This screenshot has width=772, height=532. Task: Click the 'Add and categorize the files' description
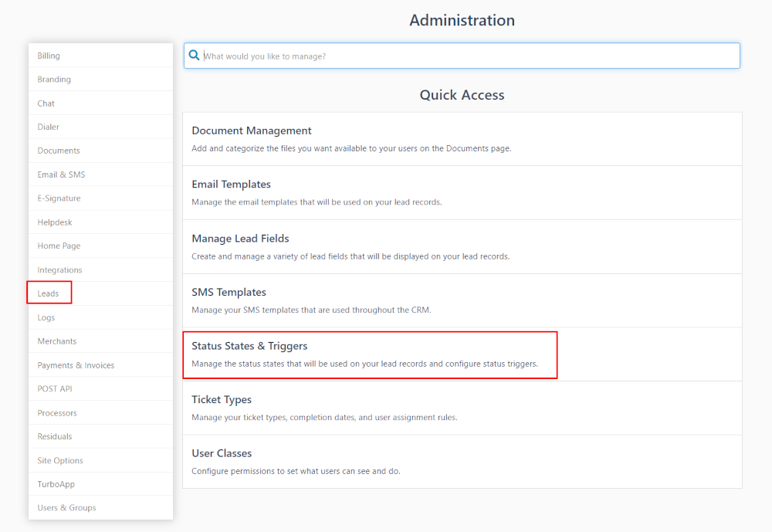click(351, 148)
